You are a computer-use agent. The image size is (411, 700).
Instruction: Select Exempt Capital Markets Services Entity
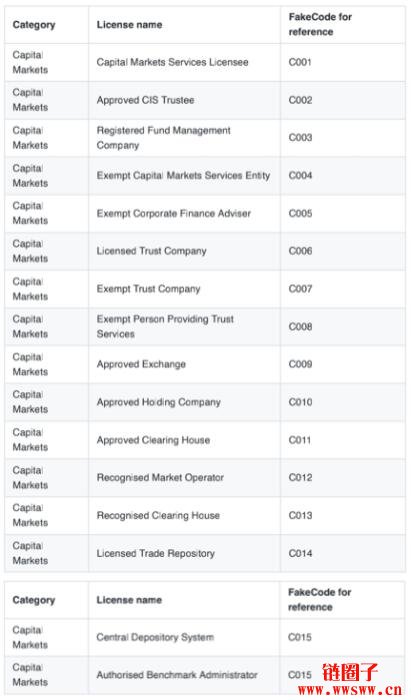click(x=183, y=176)
